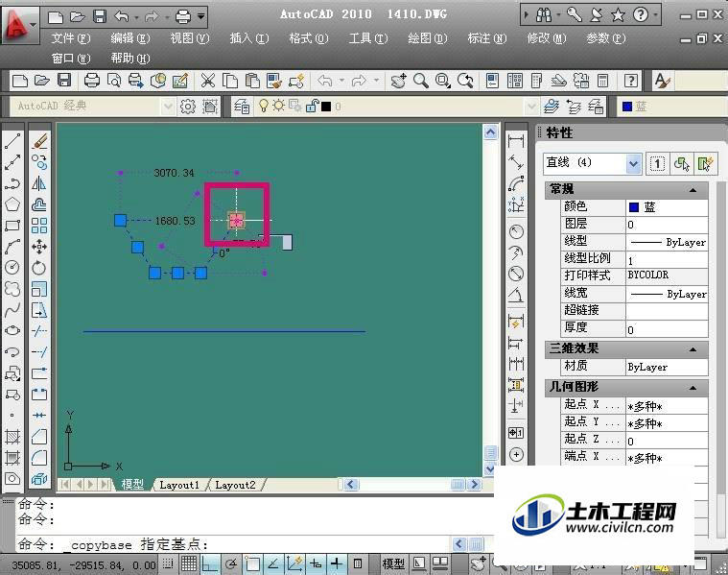Toggle PICKADD value button in Properties panel

pos(657,163)
